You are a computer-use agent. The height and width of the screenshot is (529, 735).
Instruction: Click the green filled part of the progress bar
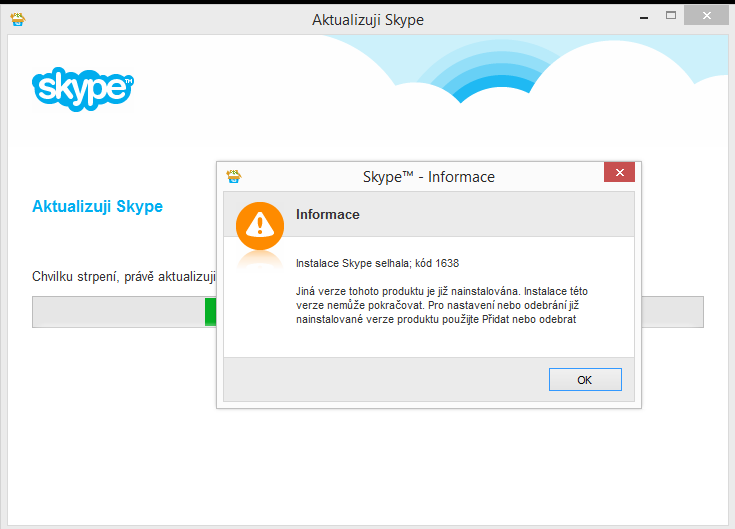pyautogui.click(x=210, y=312)
